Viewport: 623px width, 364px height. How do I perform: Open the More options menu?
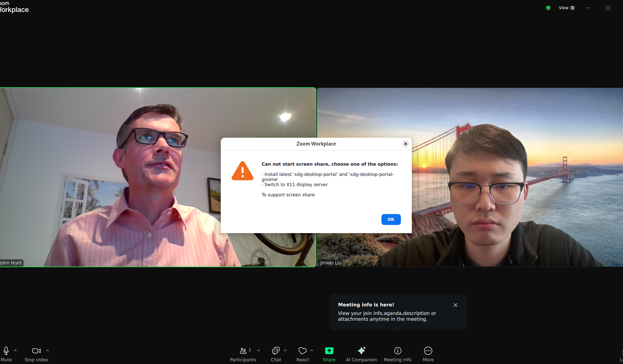428,354
